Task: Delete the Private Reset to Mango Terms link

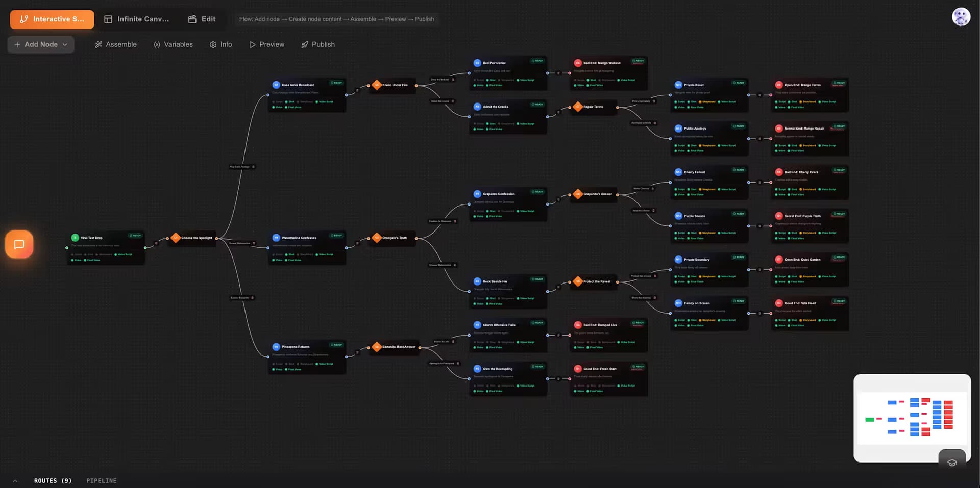Action: pyautogui.click(x=759, y=95)
